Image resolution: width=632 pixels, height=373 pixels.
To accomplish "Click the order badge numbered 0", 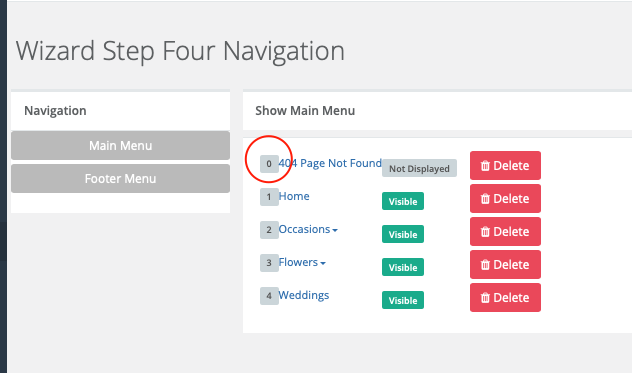I will (x=269, y=164).
